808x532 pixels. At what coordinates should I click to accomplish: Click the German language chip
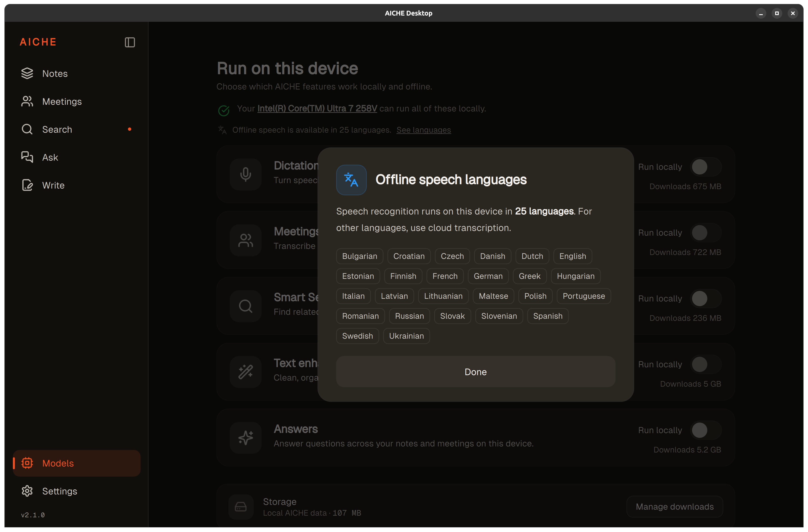tap(488, 276)
